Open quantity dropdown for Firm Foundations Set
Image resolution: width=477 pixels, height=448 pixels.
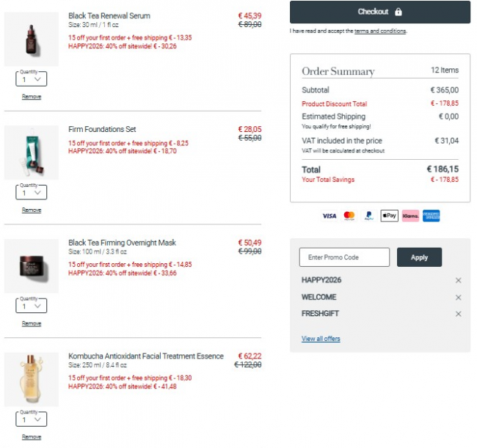click(31, 193)
